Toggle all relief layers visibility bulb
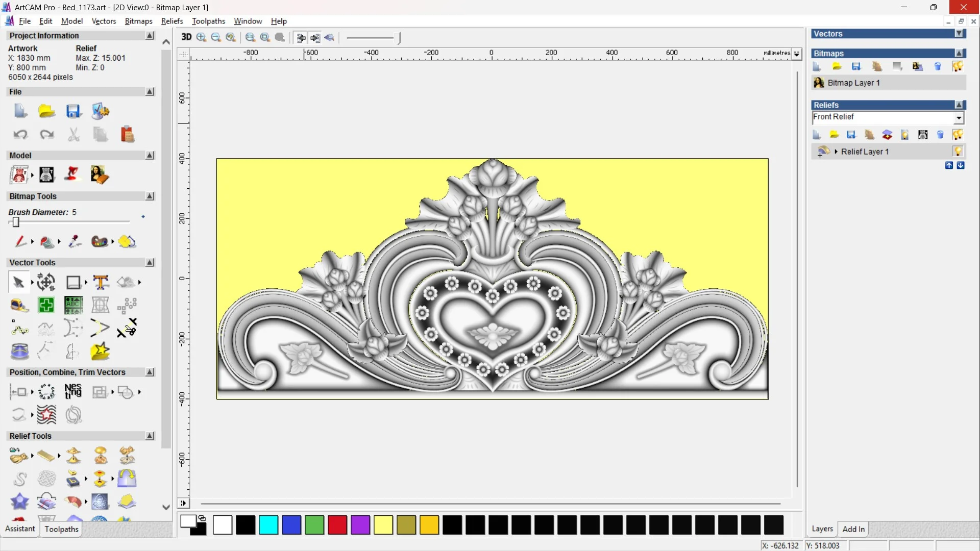This screenshot has width=980, height=551. click(958, 135)
